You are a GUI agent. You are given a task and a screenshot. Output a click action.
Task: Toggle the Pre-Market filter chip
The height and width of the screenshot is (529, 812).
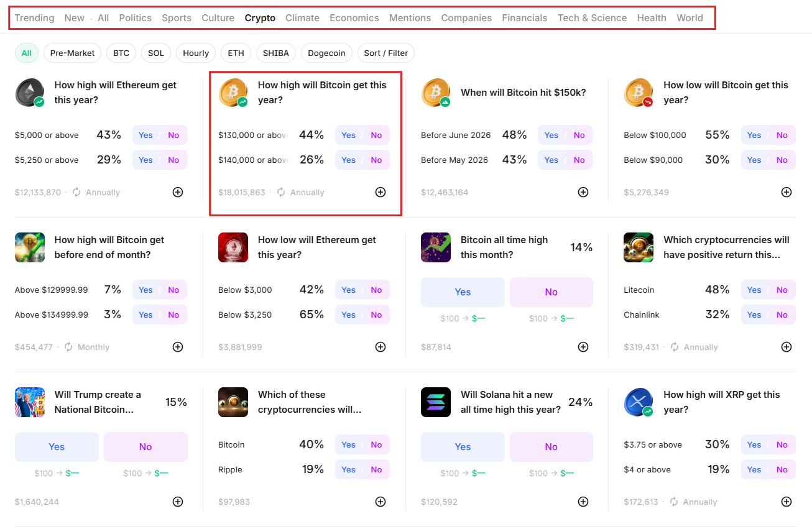[72, 53]
